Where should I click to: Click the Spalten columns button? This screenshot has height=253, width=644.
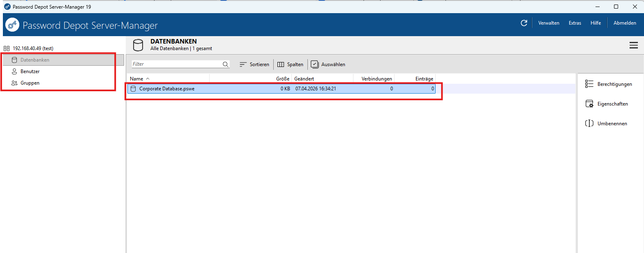(x=291, y=64)
